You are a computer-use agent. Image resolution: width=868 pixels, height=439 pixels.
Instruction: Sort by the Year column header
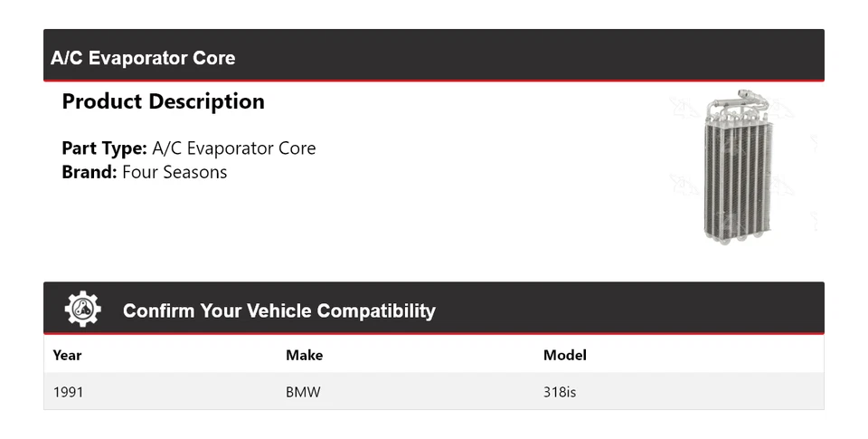[67, 355]
